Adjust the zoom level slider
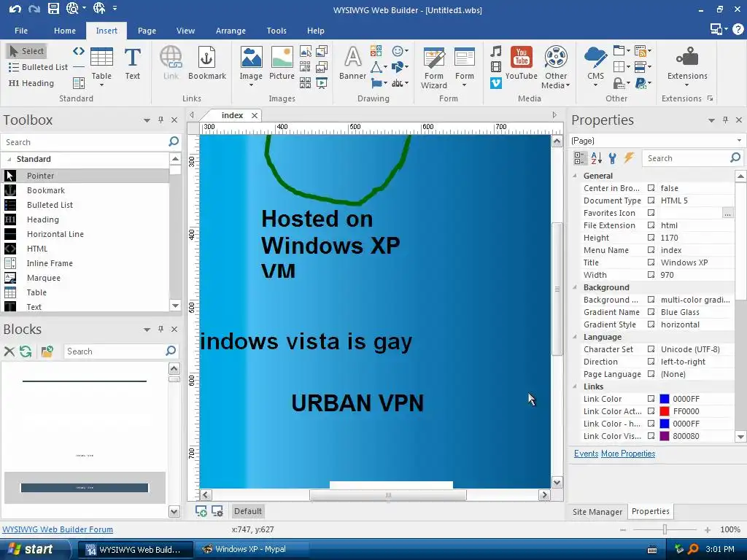Screen dimensions: 747x560 pyautogui.click(x=665, y=529)
